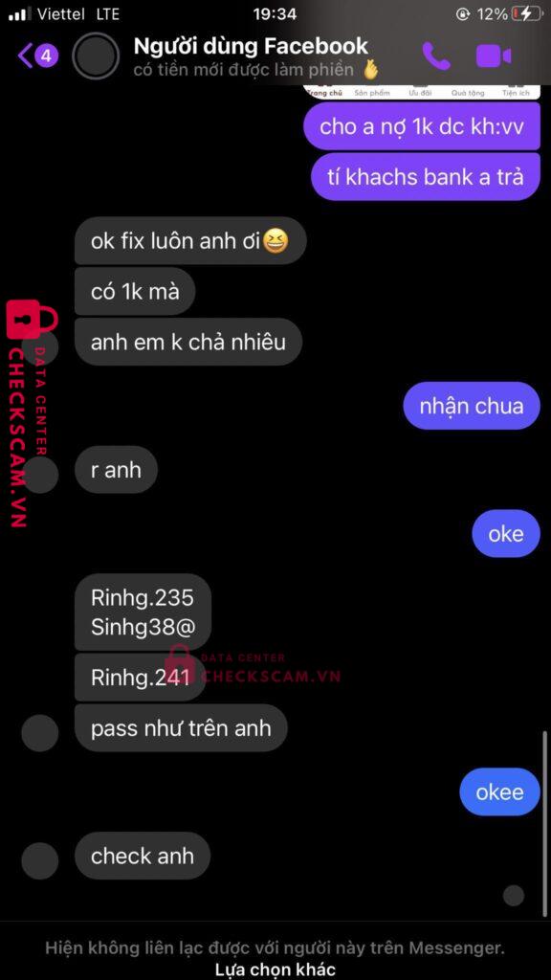Open 'Lựa chọn khác' link
Image resolution: width=551 pixels, height=980 pixels.
pyautogui.click(x=275, y=969)
